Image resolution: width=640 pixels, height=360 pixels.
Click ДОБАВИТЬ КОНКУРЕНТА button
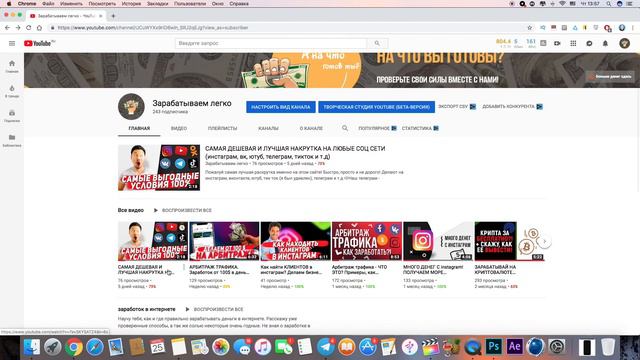tap(512, 107)
